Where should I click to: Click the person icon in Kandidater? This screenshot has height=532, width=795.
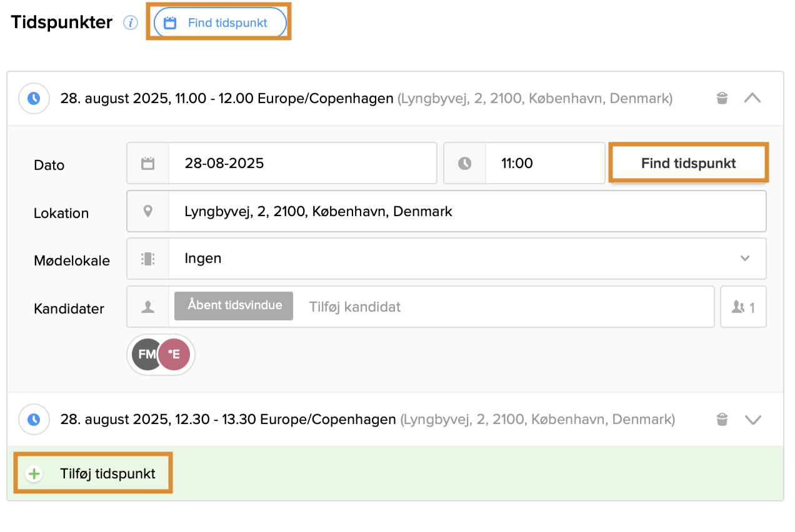click(x=148, y=307)
